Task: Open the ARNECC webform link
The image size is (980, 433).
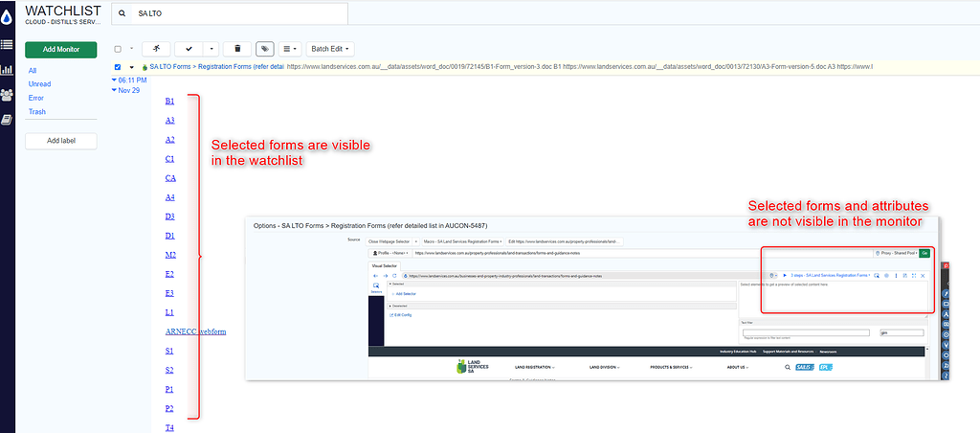Action: pos(195,331)
